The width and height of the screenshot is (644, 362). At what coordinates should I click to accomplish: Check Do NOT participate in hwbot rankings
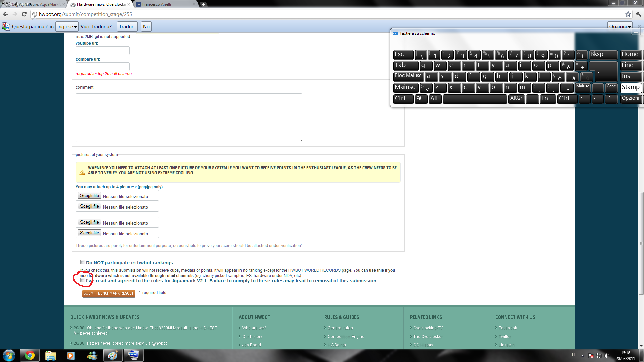[x=83, y=262]
